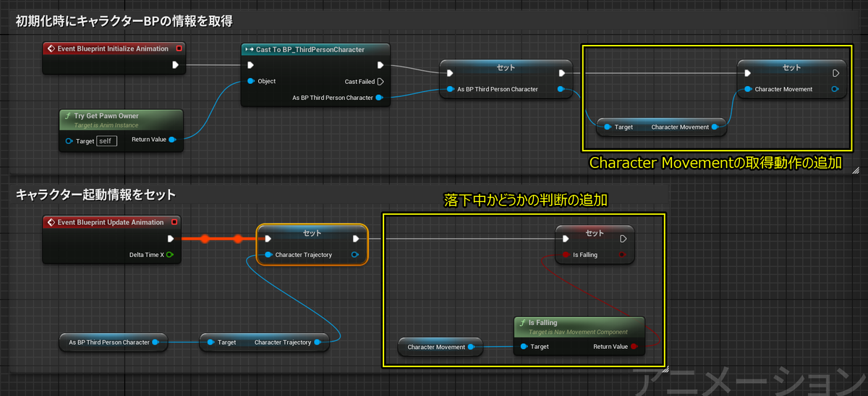Click boolean output pin of Set Is Falling node
The height and width of the screenshot is (396, 868).
[622, 255]
